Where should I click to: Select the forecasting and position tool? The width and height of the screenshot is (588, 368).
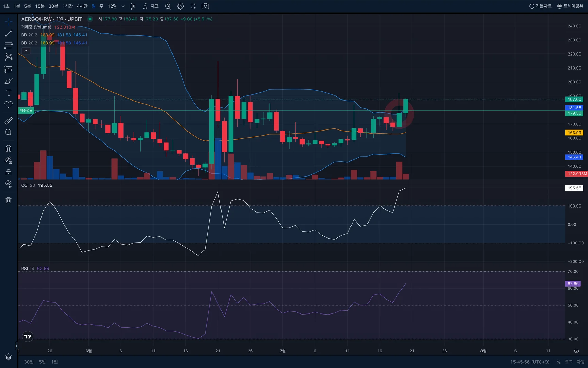click(9, 69)
